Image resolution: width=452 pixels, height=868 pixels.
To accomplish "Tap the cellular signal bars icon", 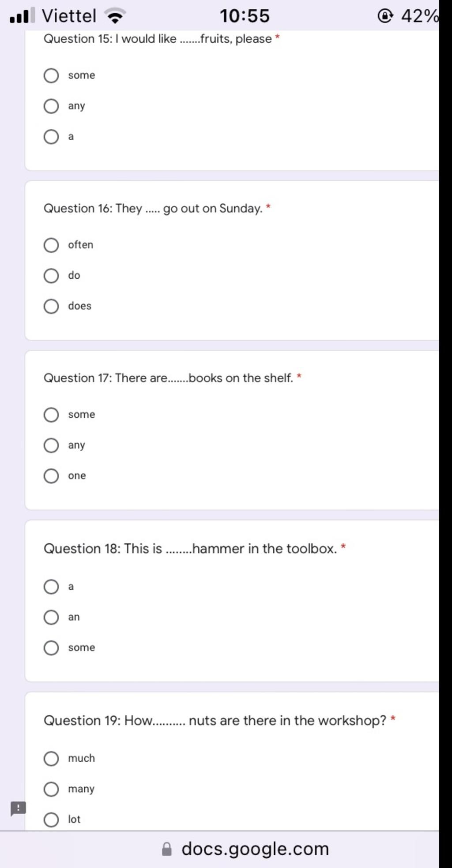I will 19,16.
